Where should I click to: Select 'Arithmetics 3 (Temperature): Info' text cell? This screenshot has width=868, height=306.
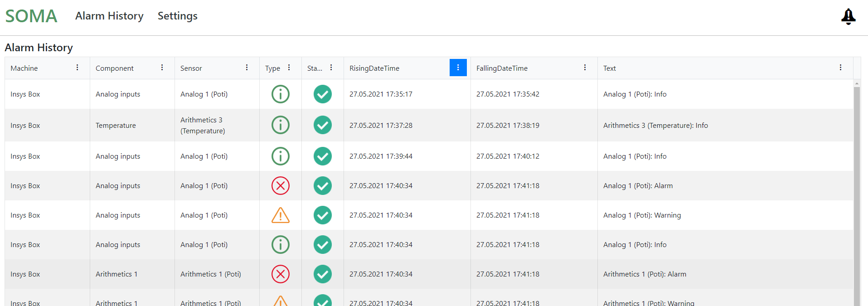(655, 126)
